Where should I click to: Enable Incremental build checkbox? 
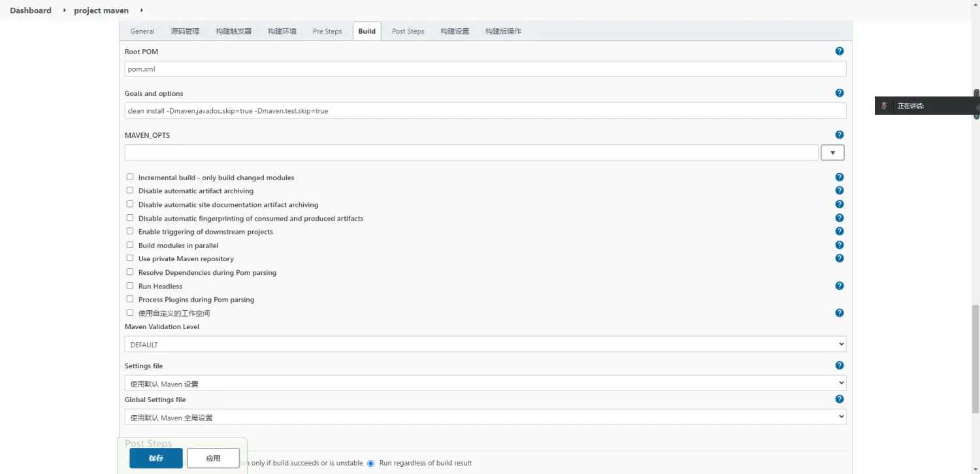pos(130,177)
